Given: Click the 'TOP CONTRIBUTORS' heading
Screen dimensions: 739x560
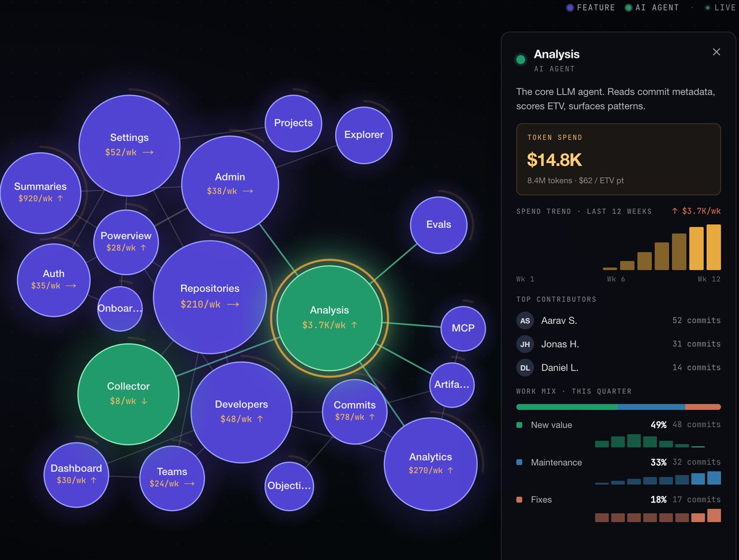Looking at the screenshot, I should [x=557, y=299].
